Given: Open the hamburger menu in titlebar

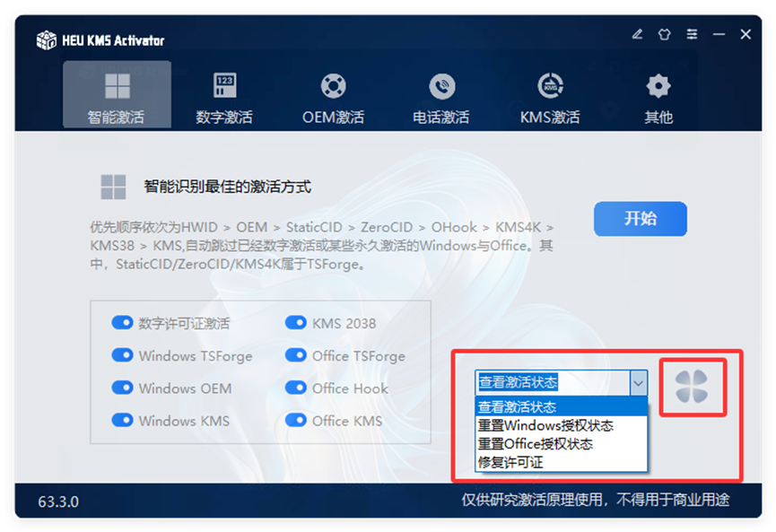Looking at the screenshot, I should (x=692, y=34).
